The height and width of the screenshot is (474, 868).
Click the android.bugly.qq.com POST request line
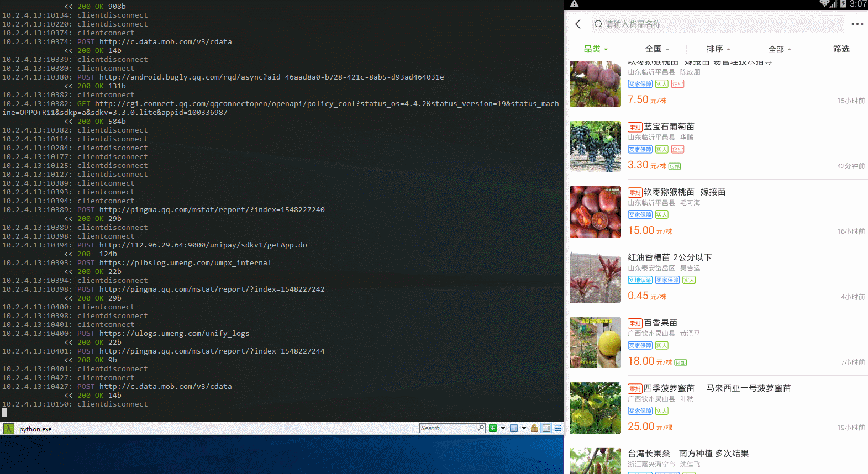[x=223, y=77]
